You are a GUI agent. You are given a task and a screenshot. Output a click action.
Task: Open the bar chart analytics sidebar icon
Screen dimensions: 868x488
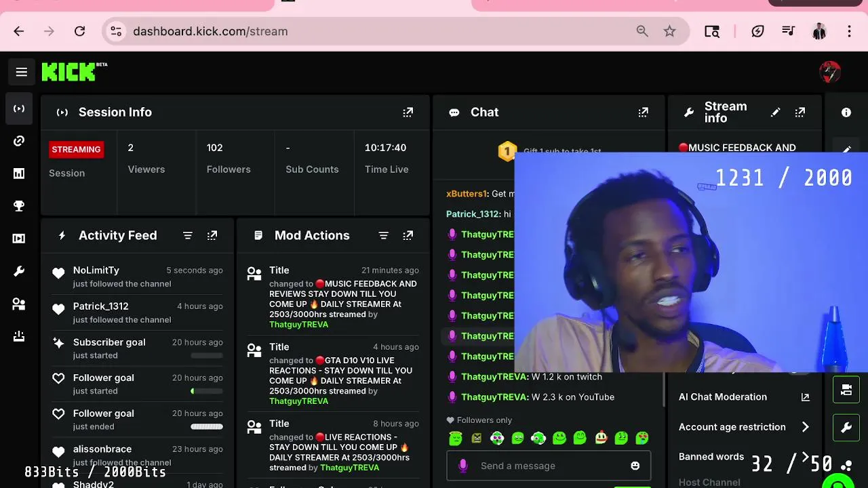click(19, 174)
